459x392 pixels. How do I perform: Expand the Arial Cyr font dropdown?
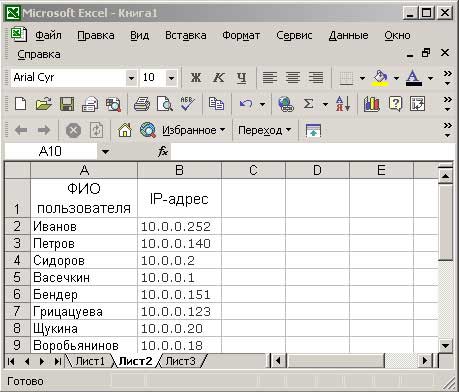[x=131, y=78]
